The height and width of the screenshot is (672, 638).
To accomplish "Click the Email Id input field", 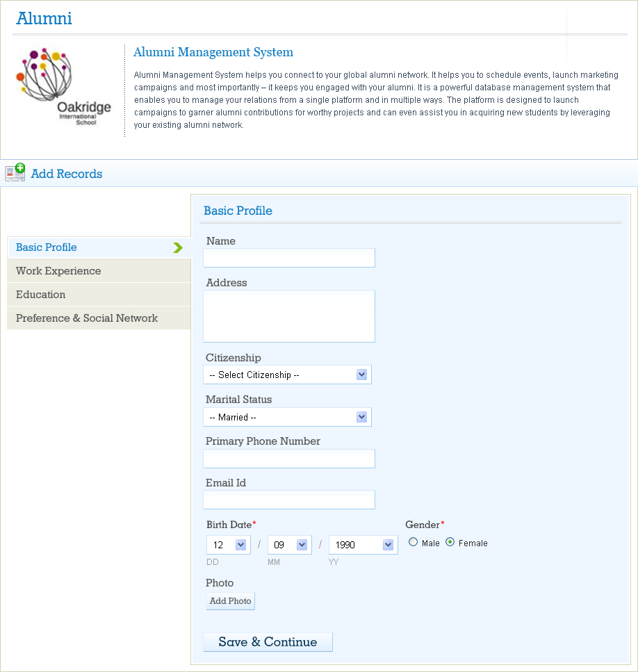I will click(289, 500).
